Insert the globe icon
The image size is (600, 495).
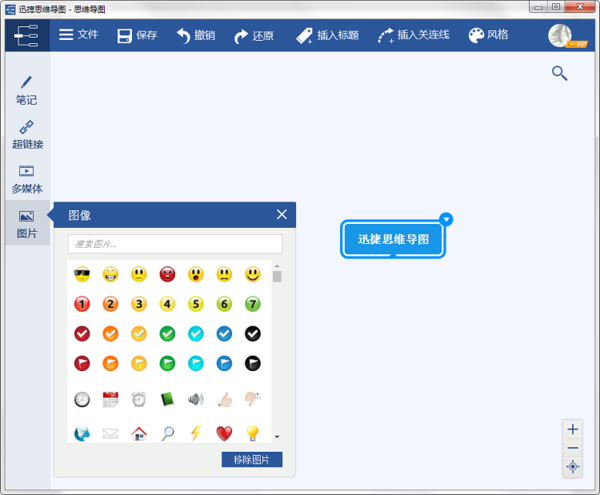[x=82, y=434]
